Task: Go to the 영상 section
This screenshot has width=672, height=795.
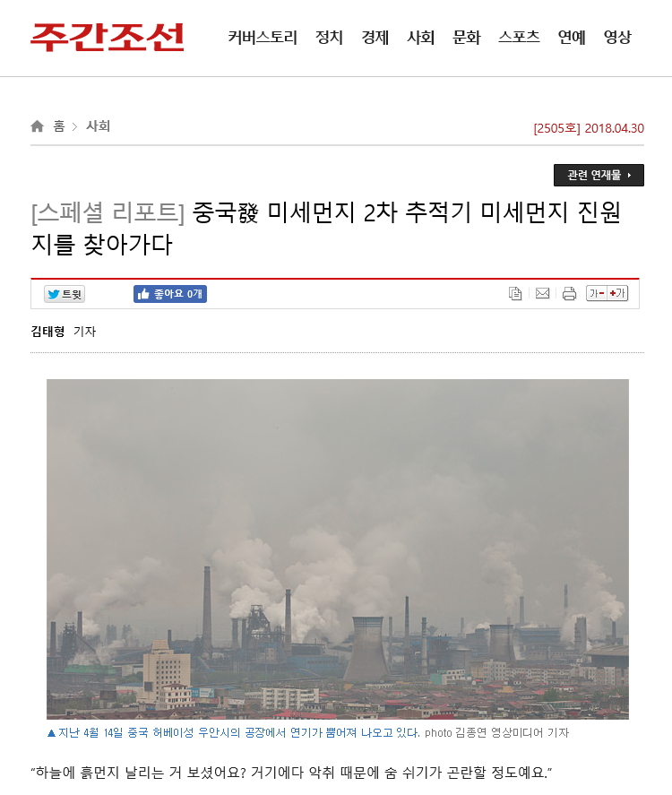Action: 617,37
